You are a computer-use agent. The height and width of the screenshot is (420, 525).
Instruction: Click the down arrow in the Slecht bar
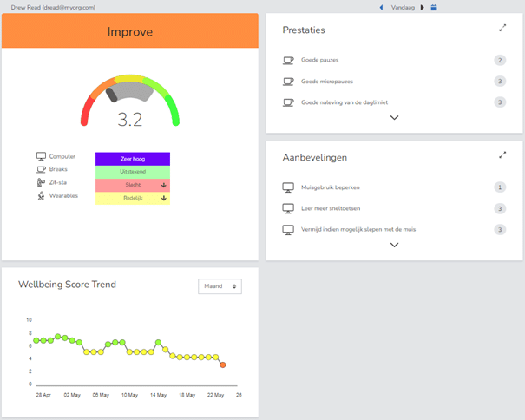pyautogui.click(x=164, y=185)
